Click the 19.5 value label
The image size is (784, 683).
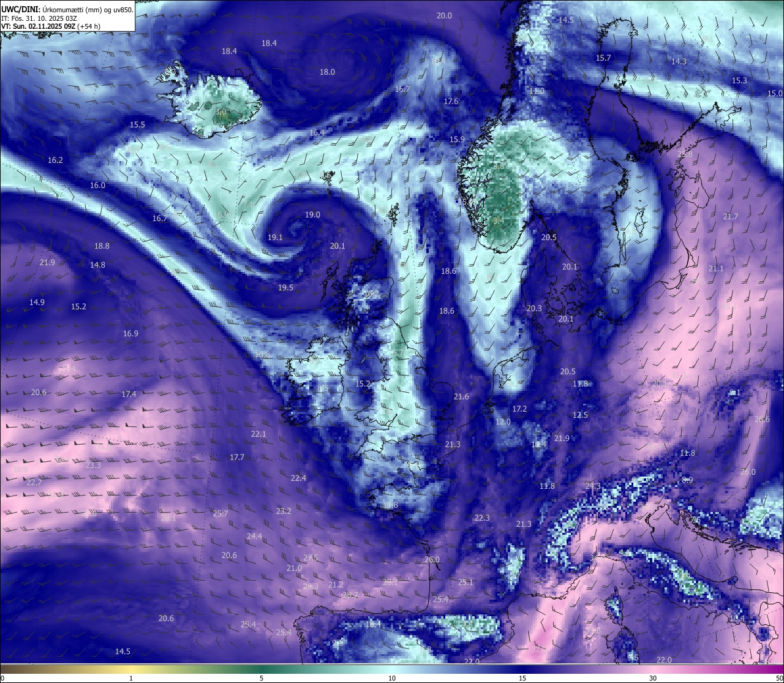[x=285, y=287]
